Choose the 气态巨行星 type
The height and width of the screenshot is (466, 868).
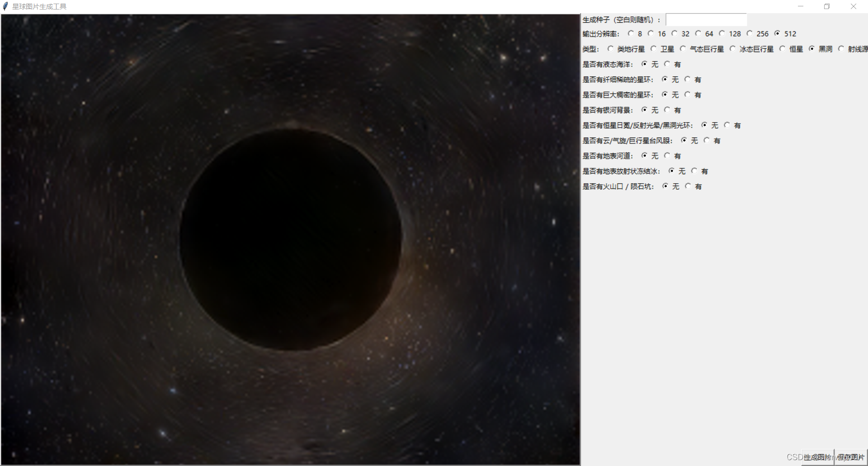click(x=683, y=49)
